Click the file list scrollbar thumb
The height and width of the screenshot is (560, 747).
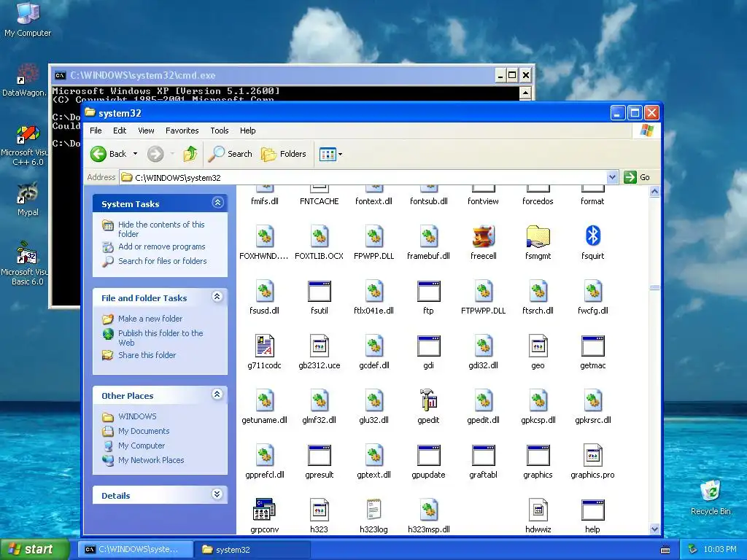[654, 287]
